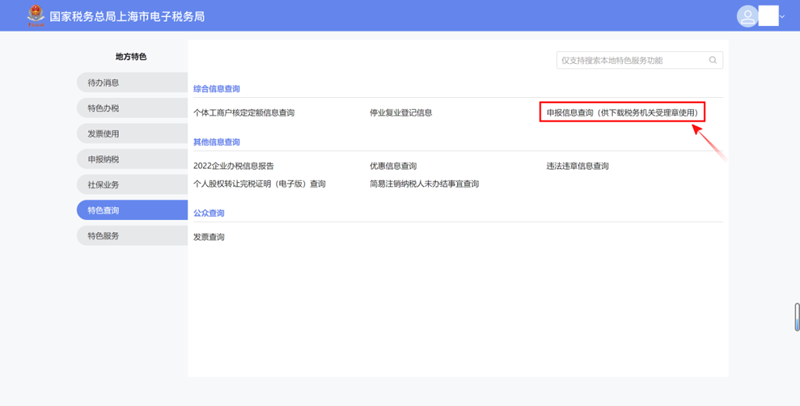Click 停业复业登记信息 link
The width and height of the screenshot is (800, 406).
(x=400, y=113)
